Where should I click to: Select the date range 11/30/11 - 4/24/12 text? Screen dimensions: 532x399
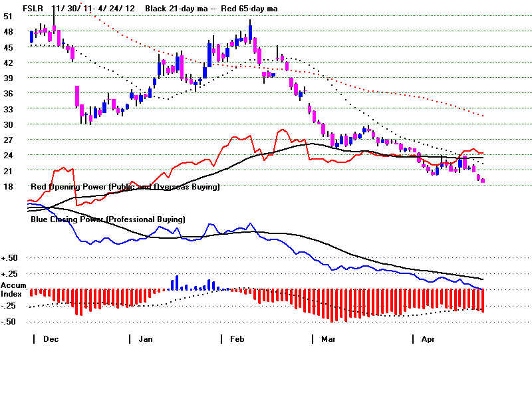pyautogui.click(x=89, y=8)
